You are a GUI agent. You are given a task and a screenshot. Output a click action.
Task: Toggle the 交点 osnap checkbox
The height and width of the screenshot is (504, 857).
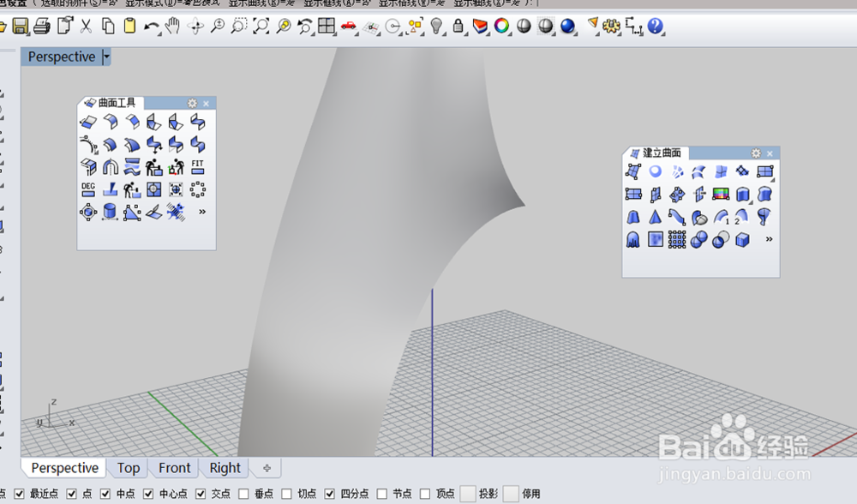click(x=201, y=494)
